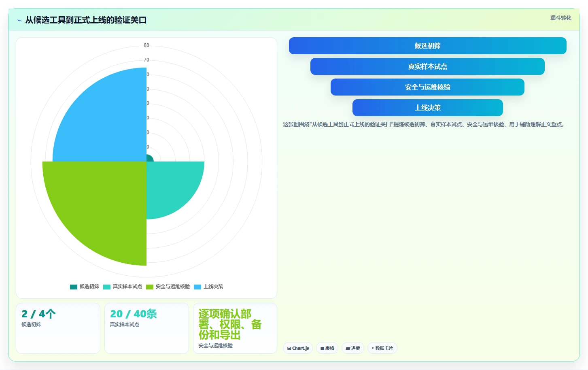
Task: Click the 候选初筛 legend label
Action: [x=89, y=287]
